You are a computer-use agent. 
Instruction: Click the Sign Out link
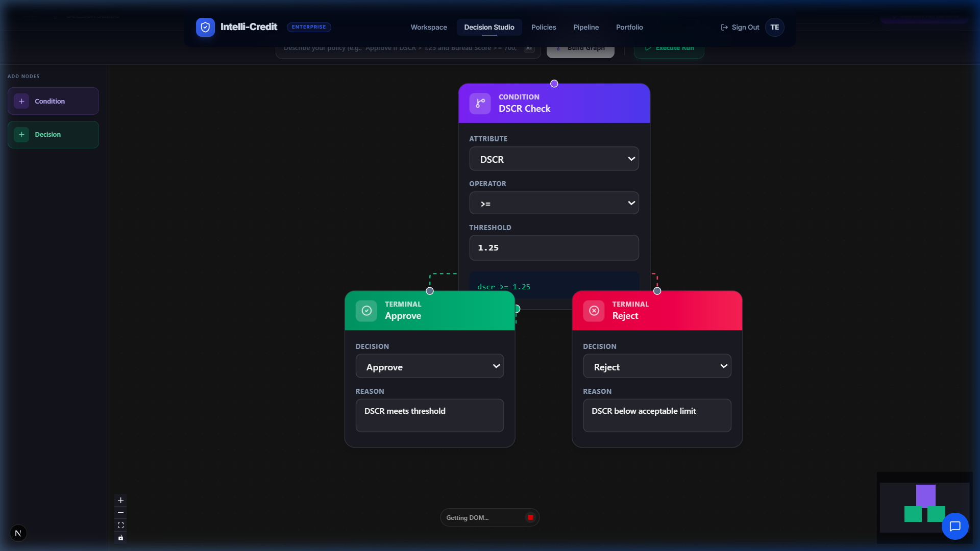click(x=740, y=27)
